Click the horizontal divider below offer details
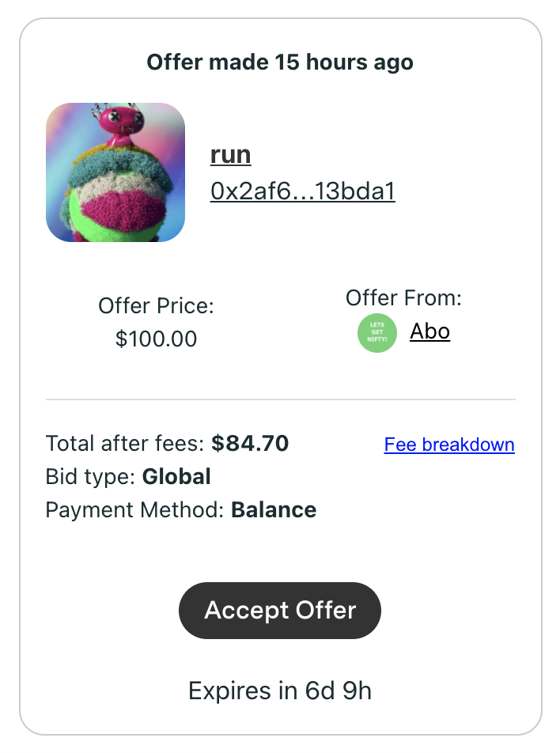 (280, 399)
